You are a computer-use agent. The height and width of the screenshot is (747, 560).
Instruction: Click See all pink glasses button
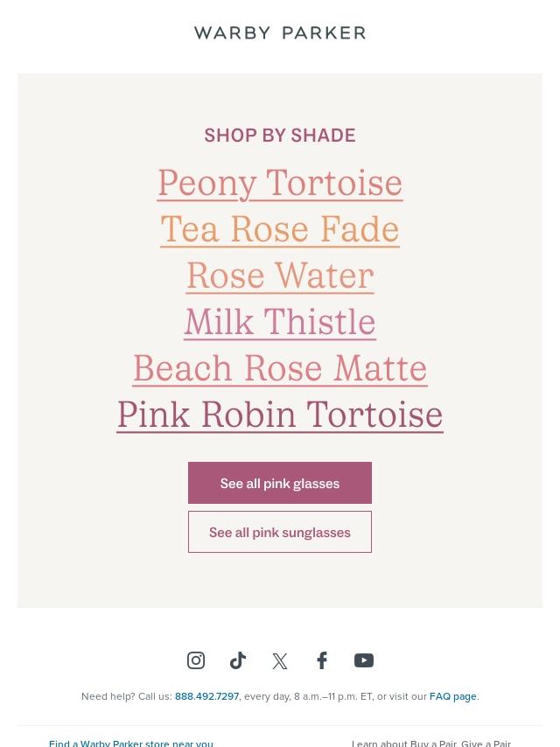click(x=280, y=483)
